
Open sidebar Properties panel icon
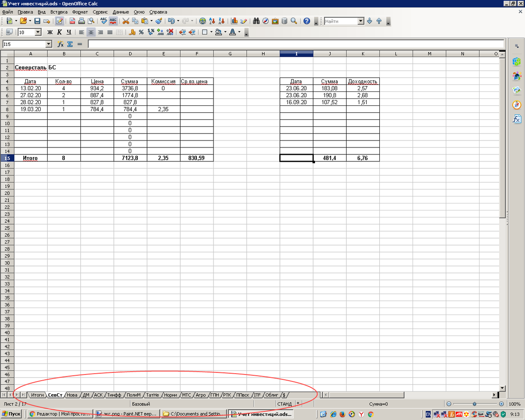click(x=517, y=61)
